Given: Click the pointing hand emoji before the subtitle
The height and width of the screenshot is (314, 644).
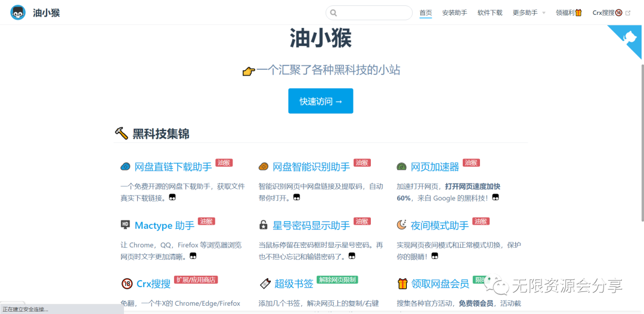Looking at the screenshot, I should [x=249, y=71].
